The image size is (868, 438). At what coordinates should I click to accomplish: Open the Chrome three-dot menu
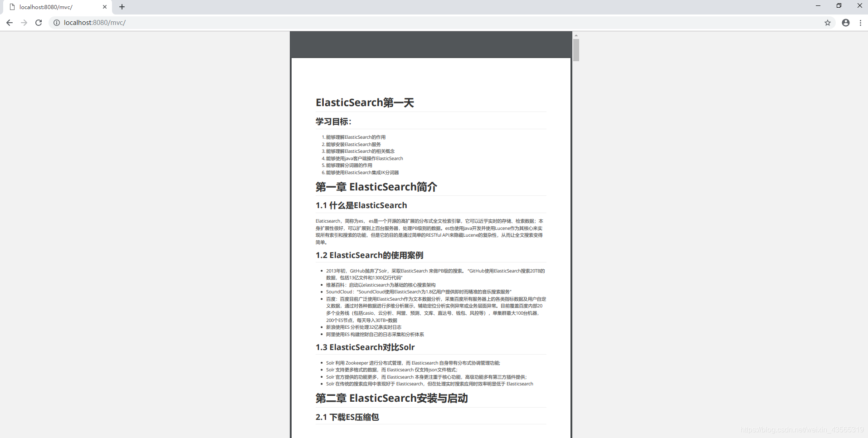coord(860,23)
